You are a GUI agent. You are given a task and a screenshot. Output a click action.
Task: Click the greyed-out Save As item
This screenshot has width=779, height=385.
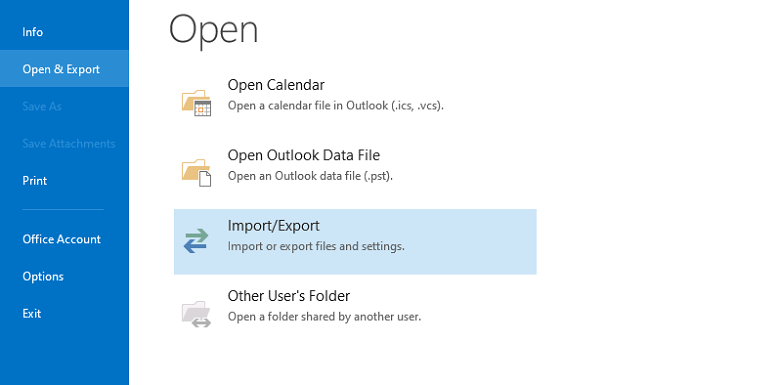[x=42, y=106]
